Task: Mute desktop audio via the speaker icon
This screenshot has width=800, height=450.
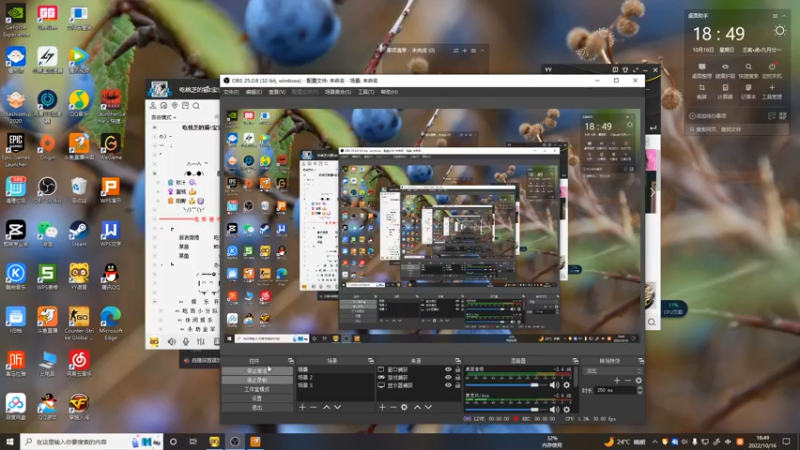Action: pos(555,385)
